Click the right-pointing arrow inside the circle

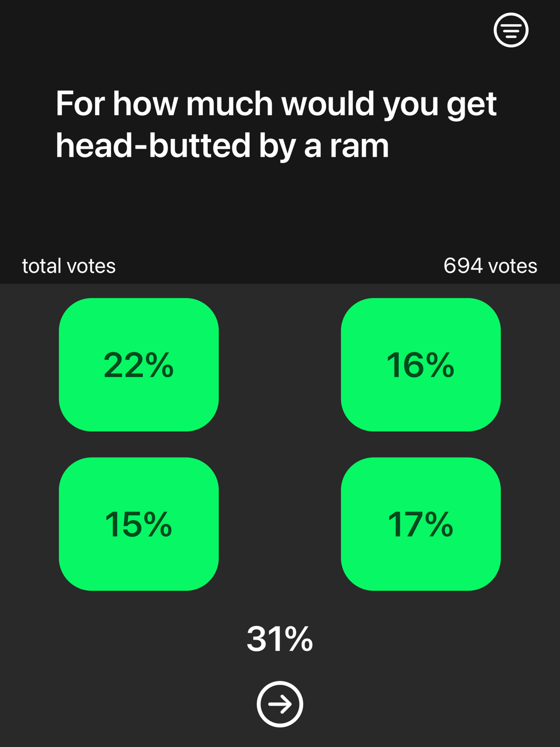[280, 704]
